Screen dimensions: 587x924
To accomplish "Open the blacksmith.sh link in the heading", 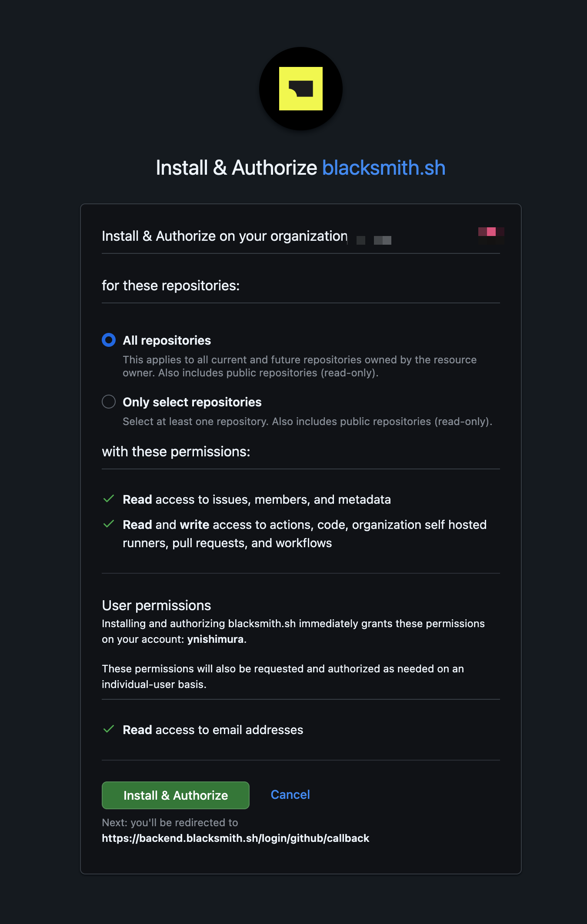I will [384, 168].
